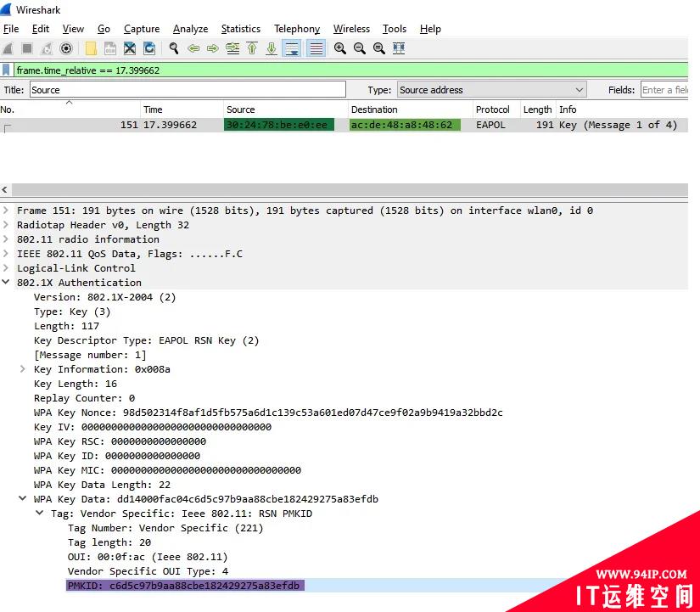Open a capture file folder icon

point(91,48)
